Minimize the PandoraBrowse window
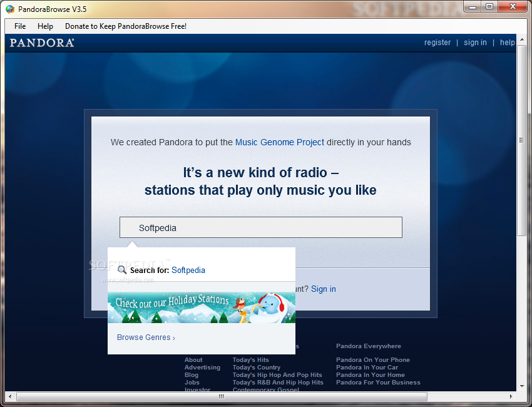Screen dimensions: 532x407 473,7
